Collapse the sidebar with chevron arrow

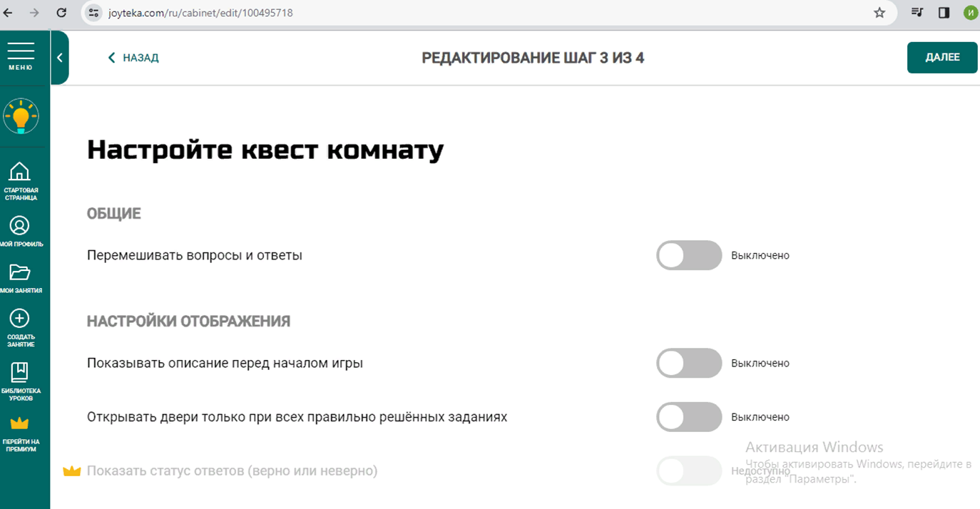(60, 58)
